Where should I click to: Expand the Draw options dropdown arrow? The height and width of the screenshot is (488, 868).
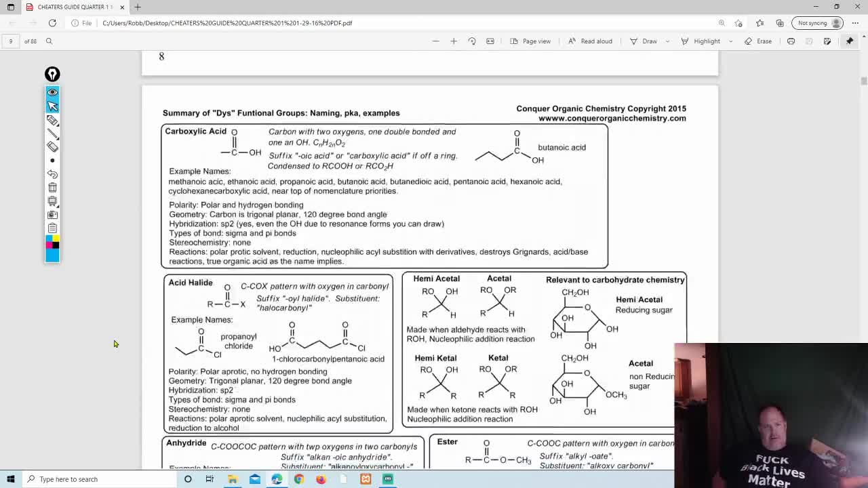tap(667, 41)
